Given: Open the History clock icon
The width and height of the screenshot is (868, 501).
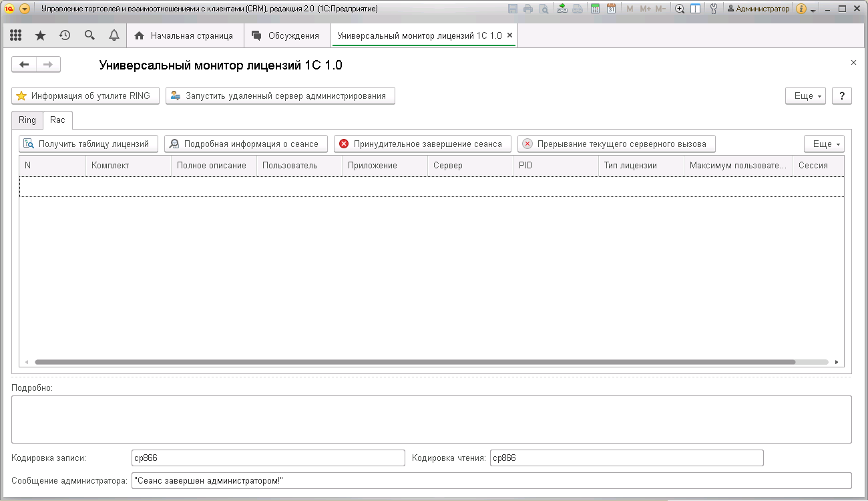Looking at the screenshot, I should click(x=65, y=35).
